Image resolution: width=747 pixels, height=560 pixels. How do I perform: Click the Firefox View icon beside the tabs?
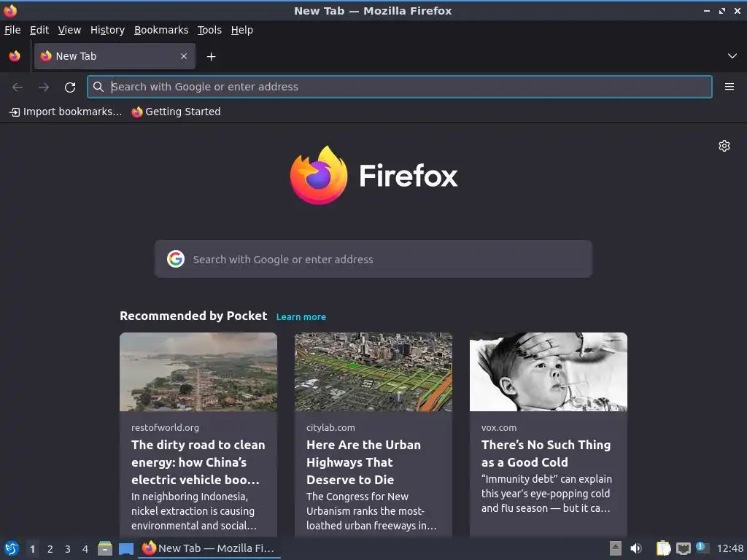pos(15,56)
